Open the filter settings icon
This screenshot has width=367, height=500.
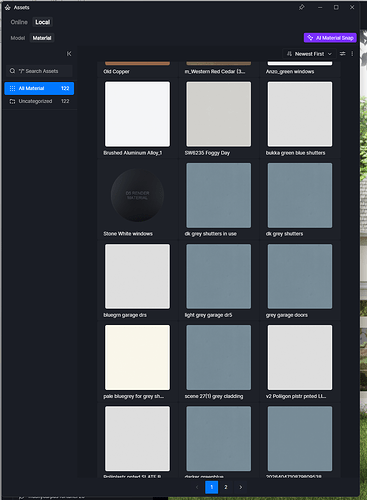coord(342,54)
